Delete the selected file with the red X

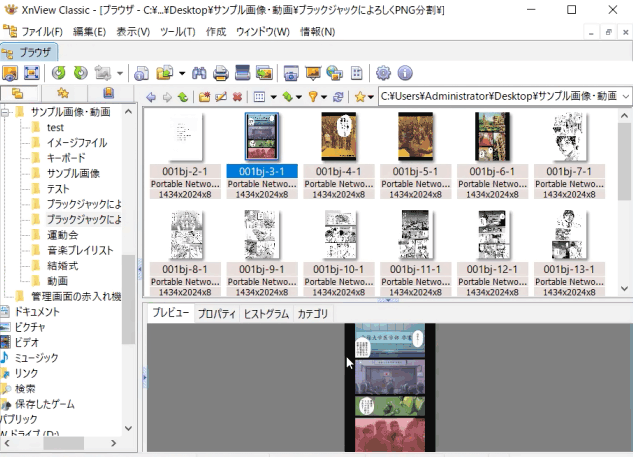[x=237, y=97]
